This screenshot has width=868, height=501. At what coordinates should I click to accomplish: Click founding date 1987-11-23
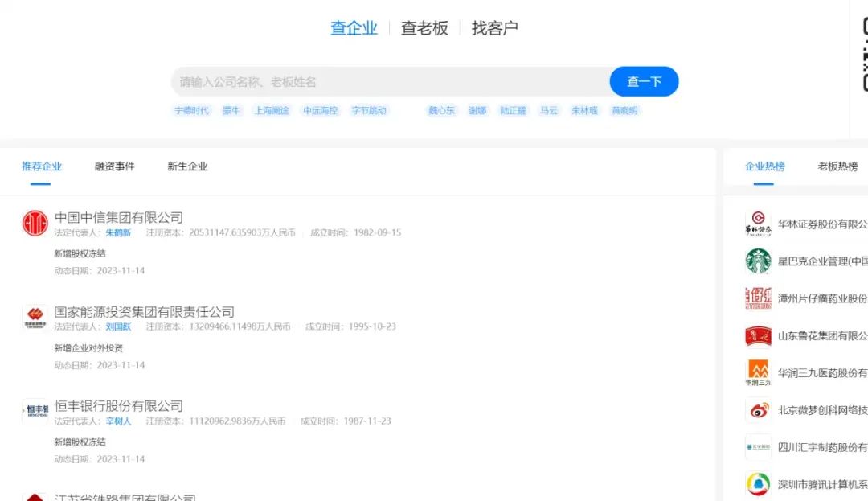(x=367, y=421)
